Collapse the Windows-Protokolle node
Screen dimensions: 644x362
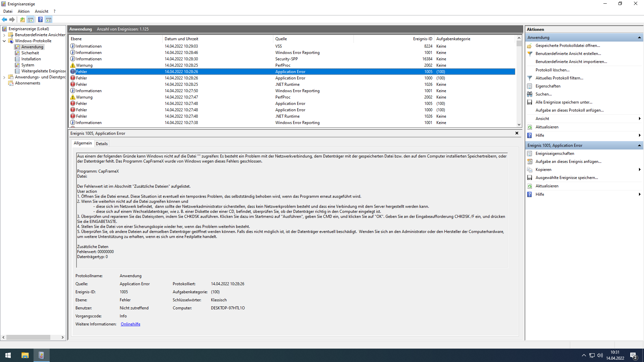[4, 41]
